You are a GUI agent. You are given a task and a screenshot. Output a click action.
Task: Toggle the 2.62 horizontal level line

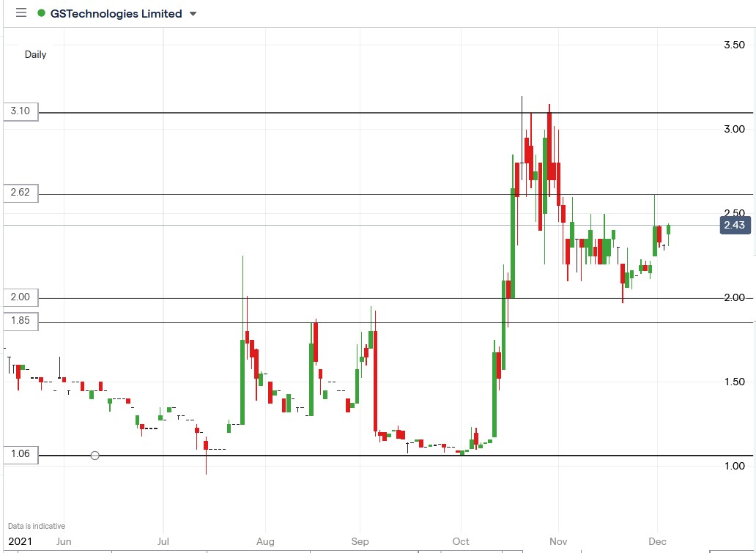pos(366,194)
